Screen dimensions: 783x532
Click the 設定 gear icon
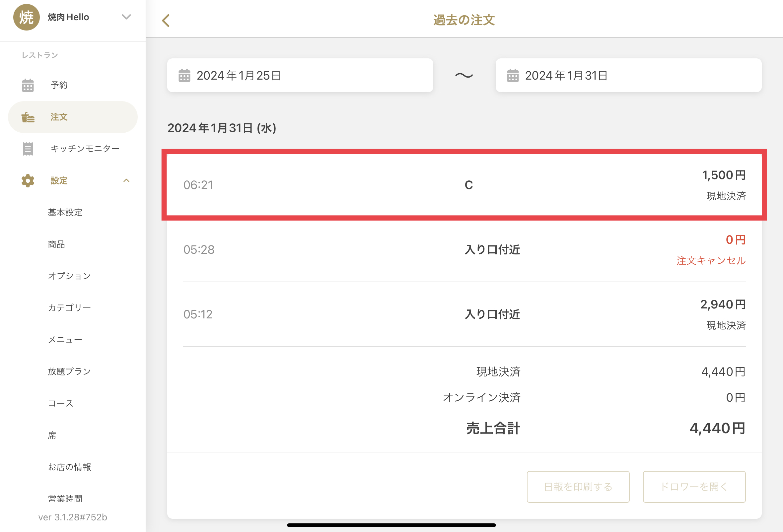pyautogui.click(x=28, y=181)
